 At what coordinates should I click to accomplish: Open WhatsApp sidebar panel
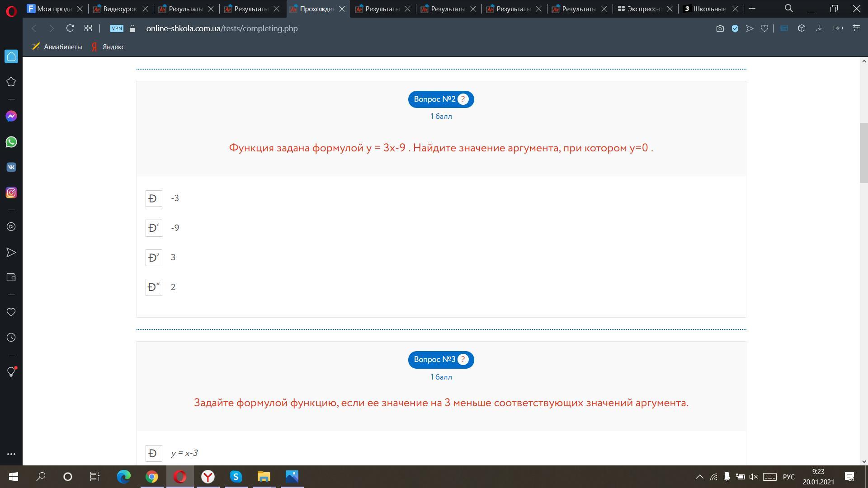(11, 142)
